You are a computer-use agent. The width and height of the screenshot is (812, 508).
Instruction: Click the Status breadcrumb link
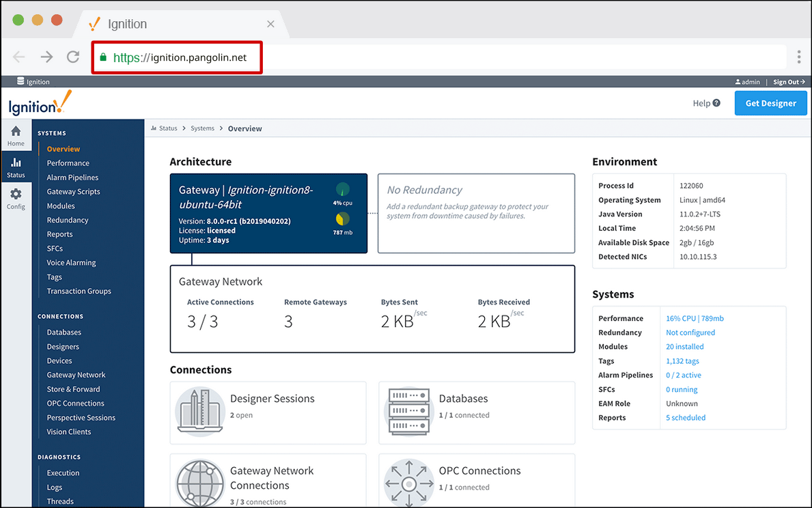click(168, 128)
